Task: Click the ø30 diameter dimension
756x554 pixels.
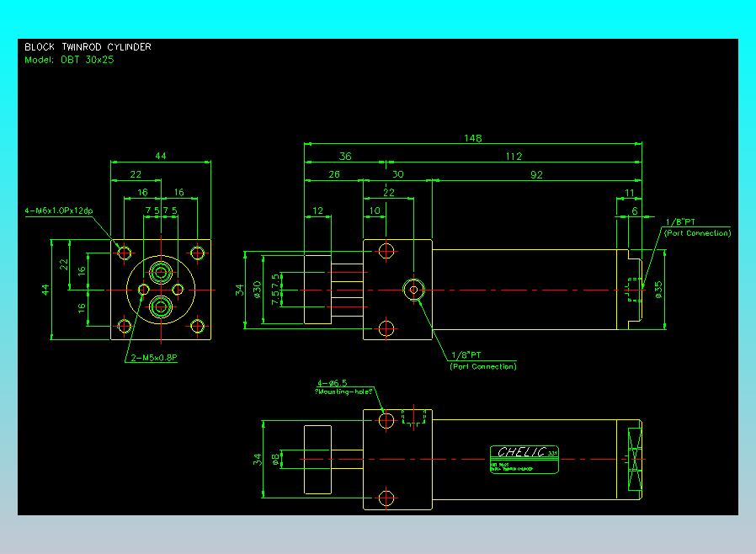Action: pos(258,290)
